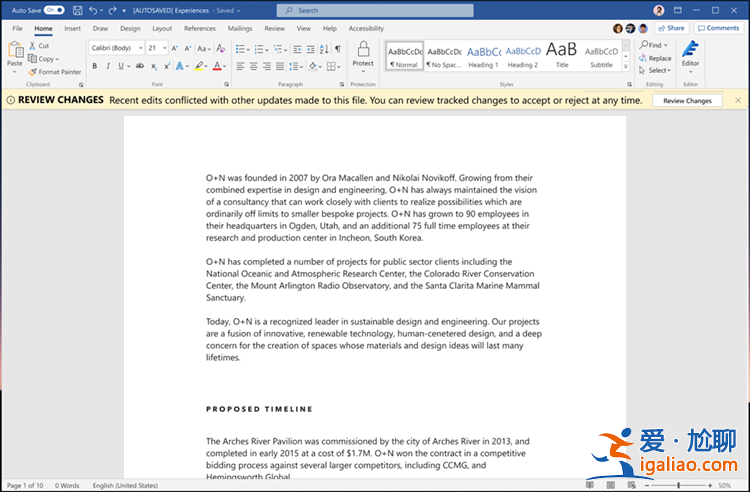Toggle the Auto Save switch
Screen dimensions: 750x492
click(54, 10)
